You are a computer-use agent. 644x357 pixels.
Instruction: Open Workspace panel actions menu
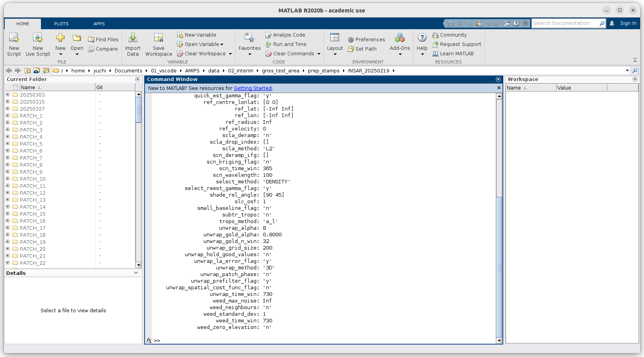[635, 79]
